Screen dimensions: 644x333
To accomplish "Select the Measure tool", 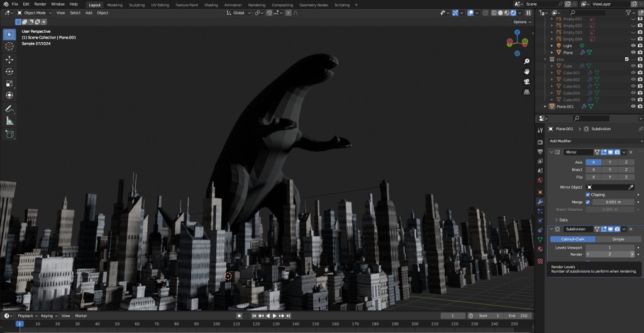I will pyautogui.click(x=9, y=121).
